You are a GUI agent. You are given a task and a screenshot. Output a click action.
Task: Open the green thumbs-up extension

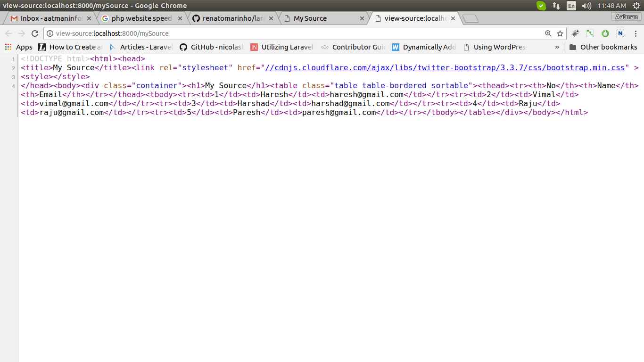pos(605,33)
